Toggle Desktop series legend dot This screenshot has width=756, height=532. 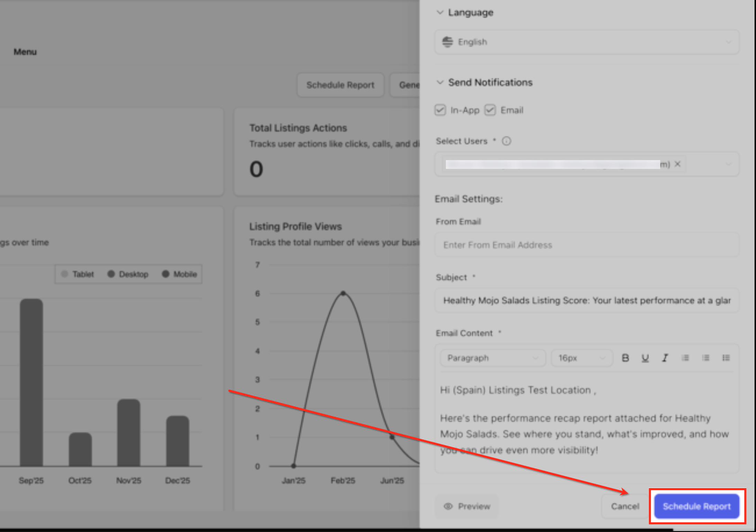[111, 274]
